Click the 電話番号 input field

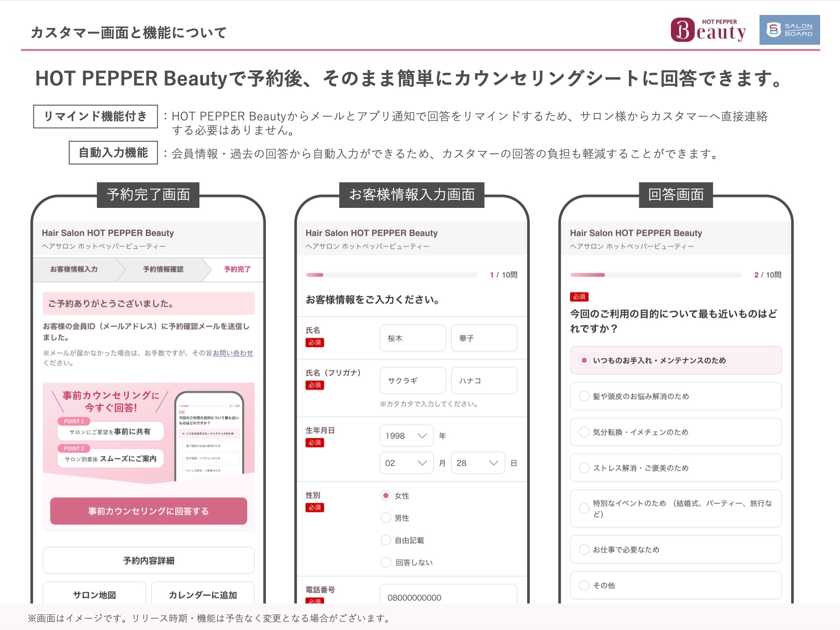tap(448, 597)
